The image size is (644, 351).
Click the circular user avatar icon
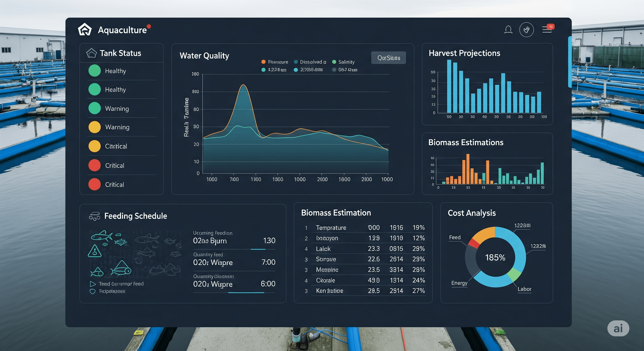(527, 29)
